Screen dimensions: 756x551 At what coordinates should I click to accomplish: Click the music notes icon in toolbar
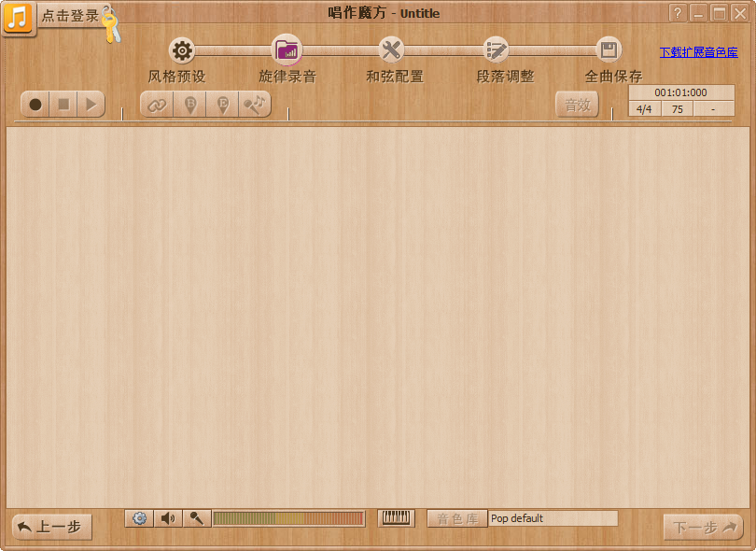coord(254,105)
